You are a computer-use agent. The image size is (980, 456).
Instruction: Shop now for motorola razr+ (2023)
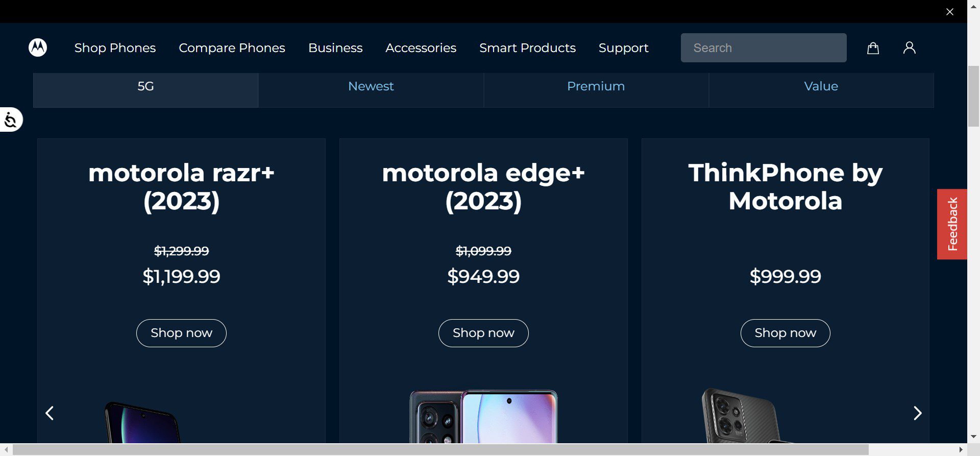click(181, 333)
